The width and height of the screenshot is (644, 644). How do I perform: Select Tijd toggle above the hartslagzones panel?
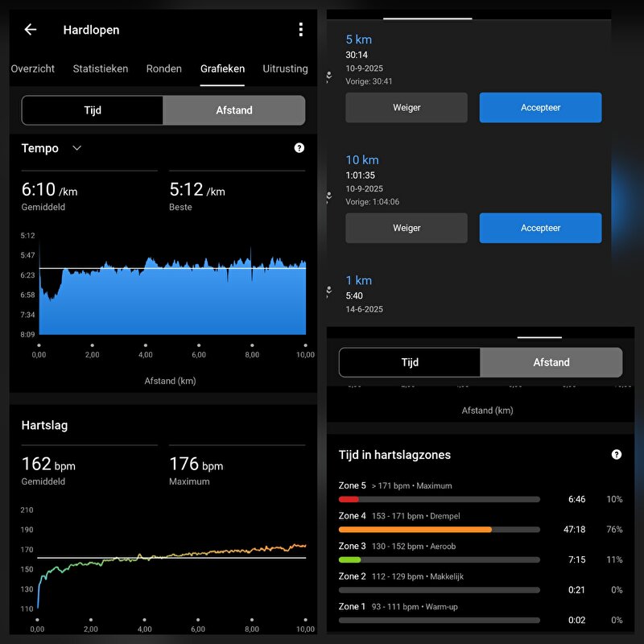tap(410, 362)
